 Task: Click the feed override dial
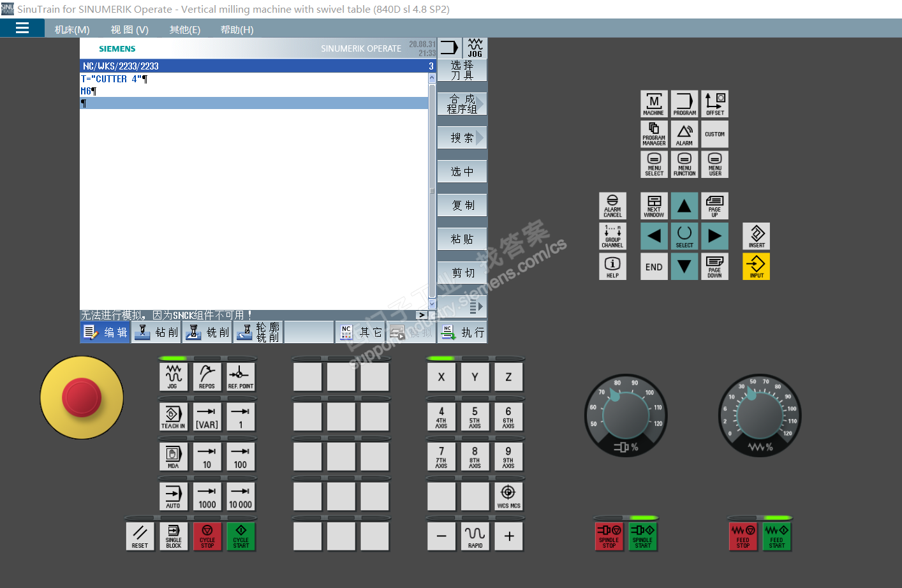click(760, 415)
